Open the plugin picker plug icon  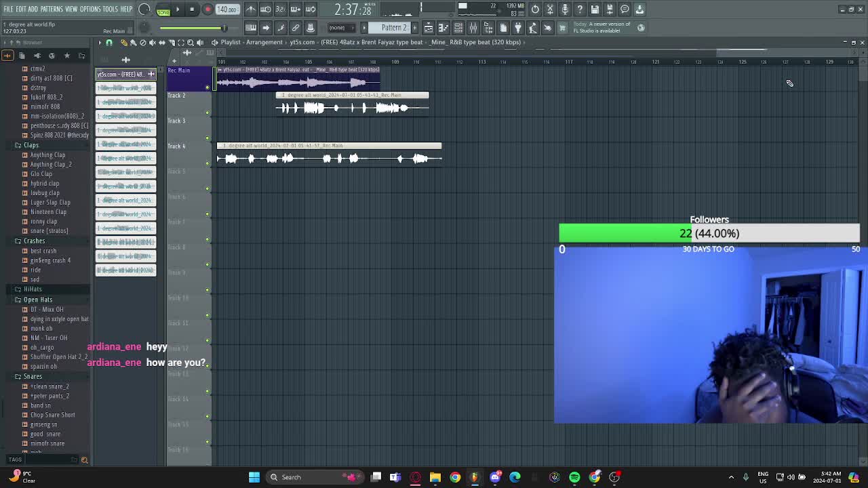click(518, 28)
